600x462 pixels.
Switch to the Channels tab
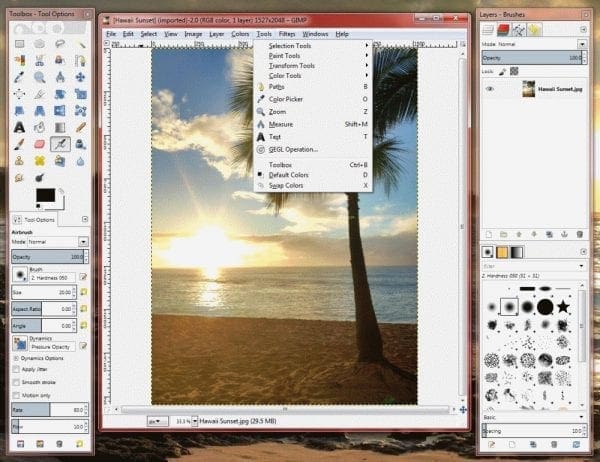[x=503, y=29]
